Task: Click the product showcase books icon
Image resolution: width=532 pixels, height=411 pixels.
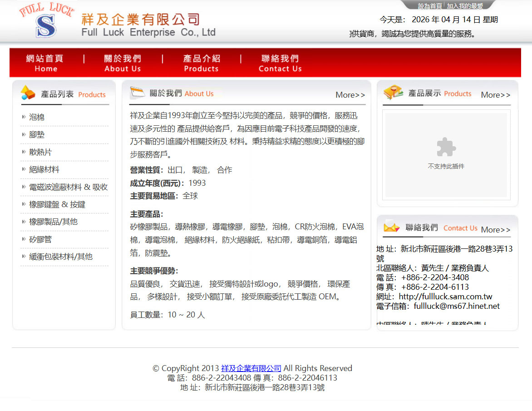Action: (x=393, y=93)
